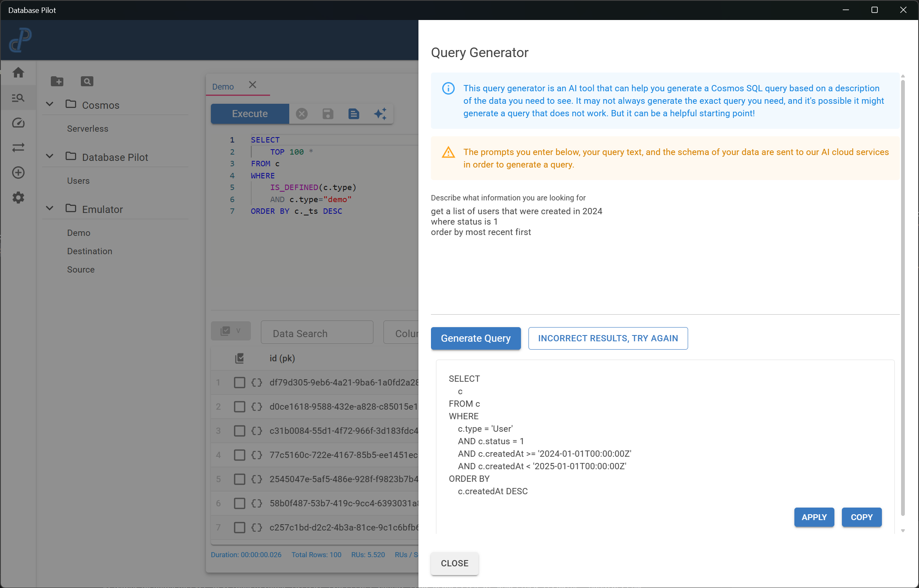
Task: Open Settings via the gear icon
Action: pyautogui.click(x=18, y=198)
